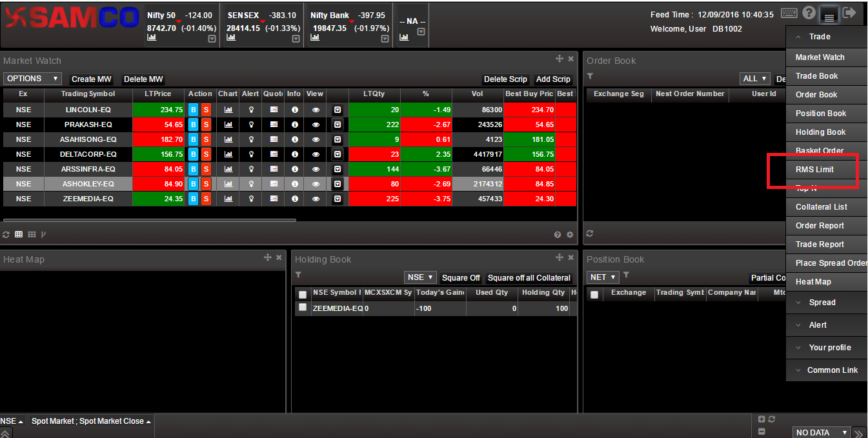
Task: Check Holding Book select-all header checkbox
Action: [302, 294]
